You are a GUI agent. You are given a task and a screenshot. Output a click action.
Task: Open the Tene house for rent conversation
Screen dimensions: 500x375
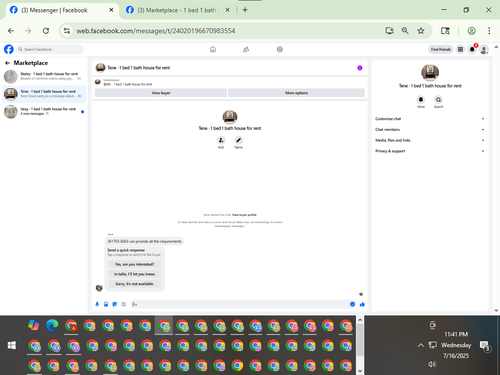(x=44, y=94)
